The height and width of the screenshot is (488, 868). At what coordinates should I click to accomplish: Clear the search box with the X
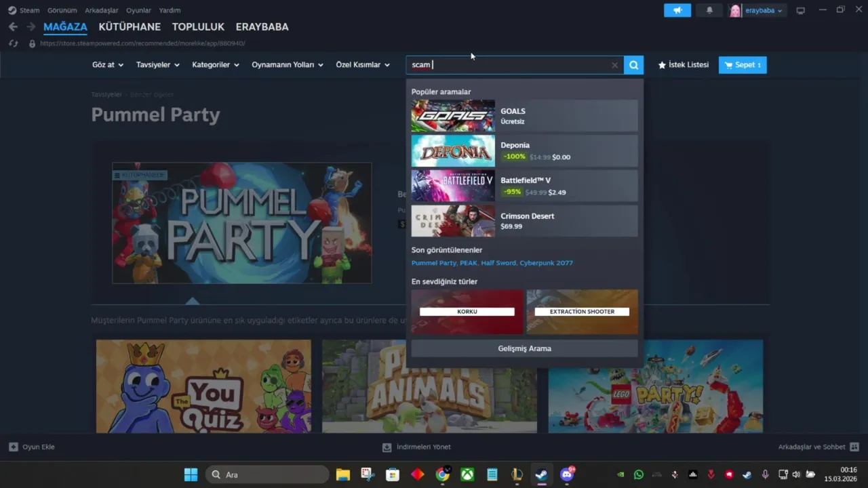point(614,65)
